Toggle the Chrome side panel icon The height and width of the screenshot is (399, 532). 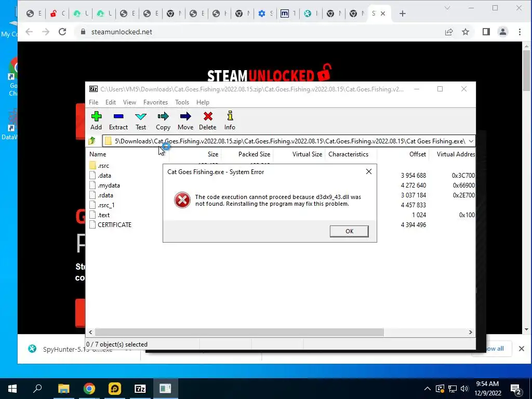point(486,32)
